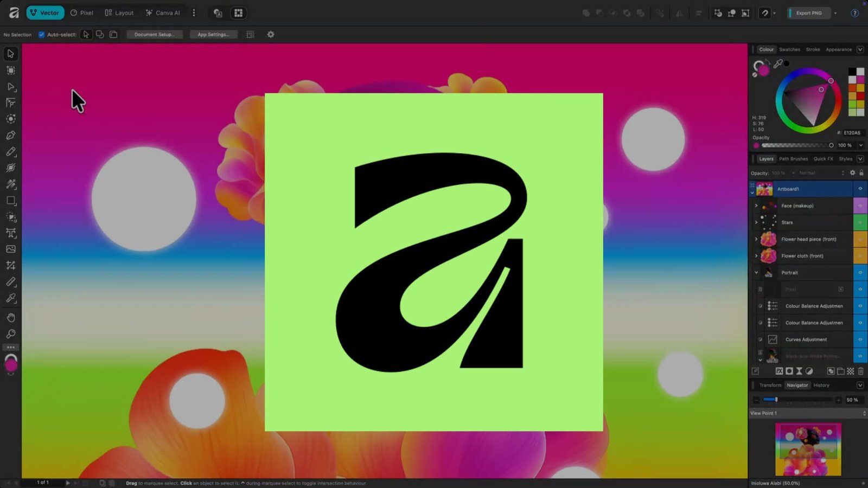
Task: Choose the Rectangle shape tool
Action: (x=11, y=201)
